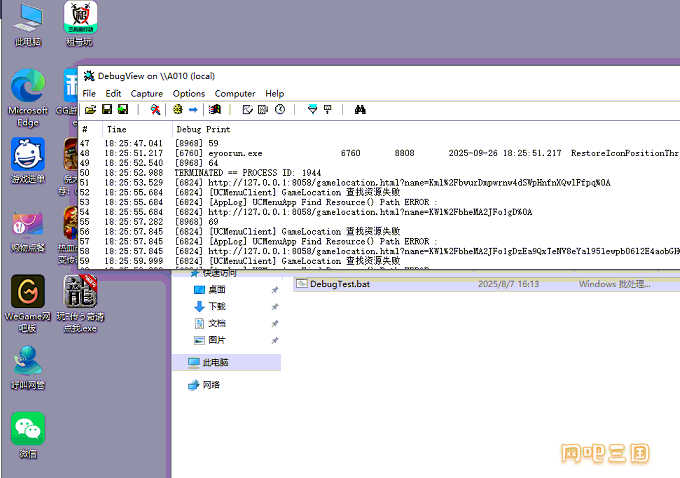Click the Log to File toolbar icon
The image size is (680, 478).
[x=123, y=109]
